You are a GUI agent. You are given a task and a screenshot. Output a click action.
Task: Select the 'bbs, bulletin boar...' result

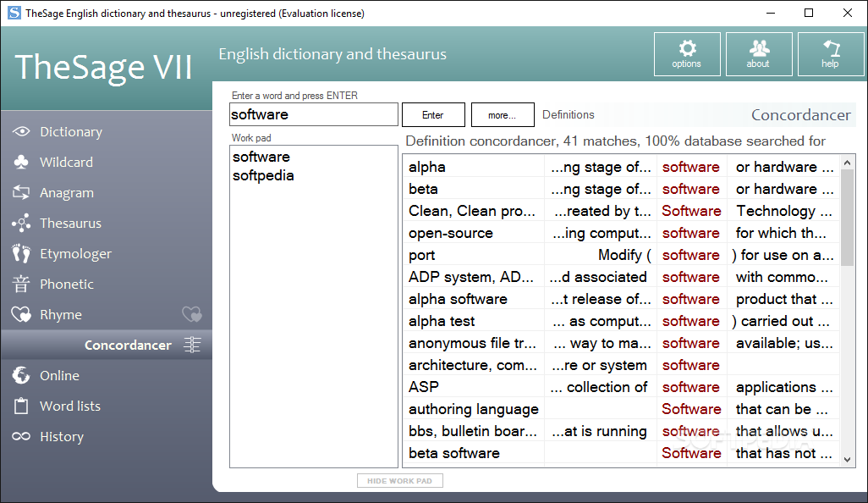point(621,431)
